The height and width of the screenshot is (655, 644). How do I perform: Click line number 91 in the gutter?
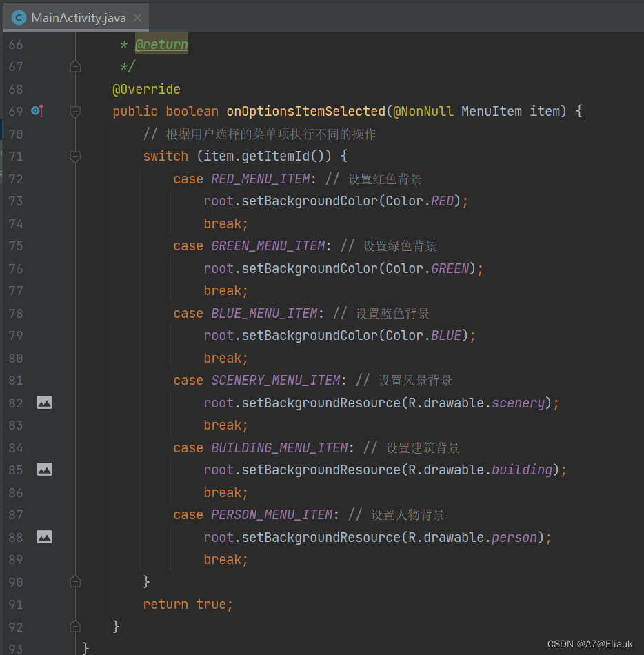click(x=16, y=605)
